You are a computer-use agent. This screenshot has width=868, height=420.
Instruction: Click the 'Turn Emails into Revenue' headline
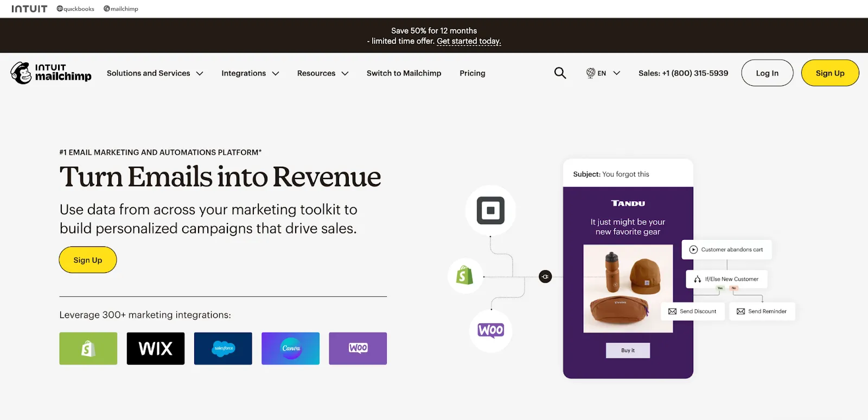(x=220, y=177)
